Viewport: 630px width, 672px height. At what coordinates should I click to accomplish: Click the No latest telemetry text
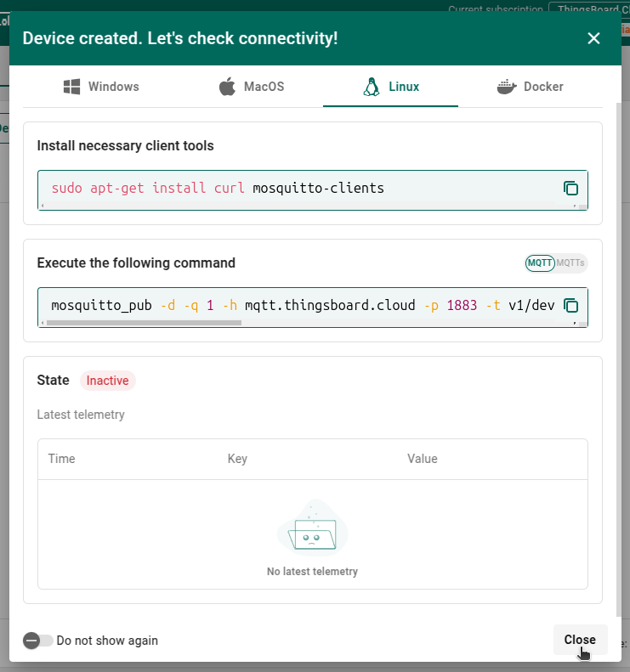pos(312,572)
